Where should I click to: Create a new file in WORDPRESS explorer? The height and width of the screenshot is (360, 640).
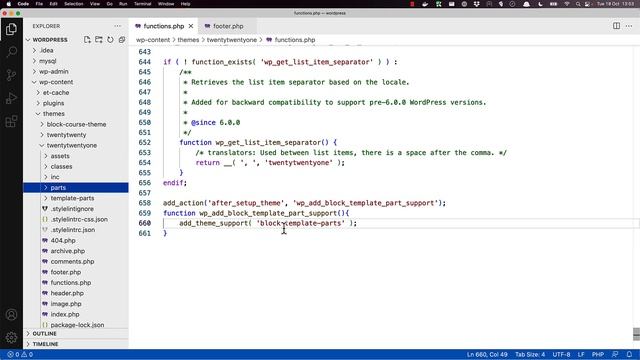click(87, 40)
